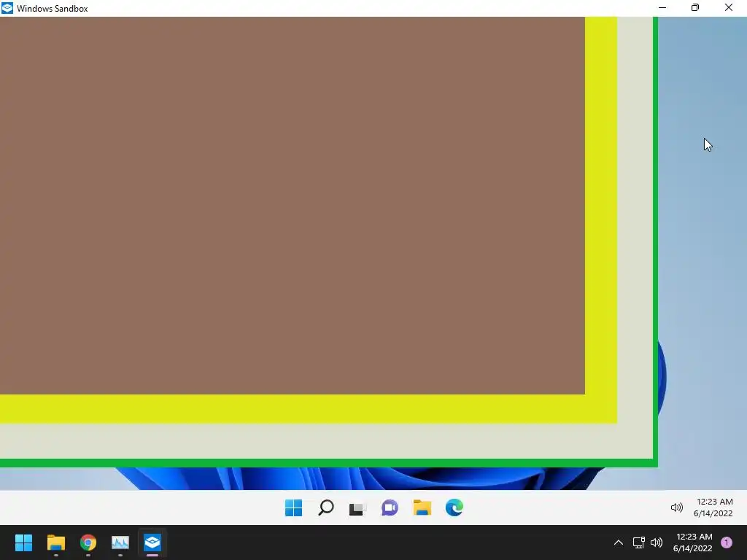
Task: Open host File Explorer from taskbar
Action: coord(55,542)
